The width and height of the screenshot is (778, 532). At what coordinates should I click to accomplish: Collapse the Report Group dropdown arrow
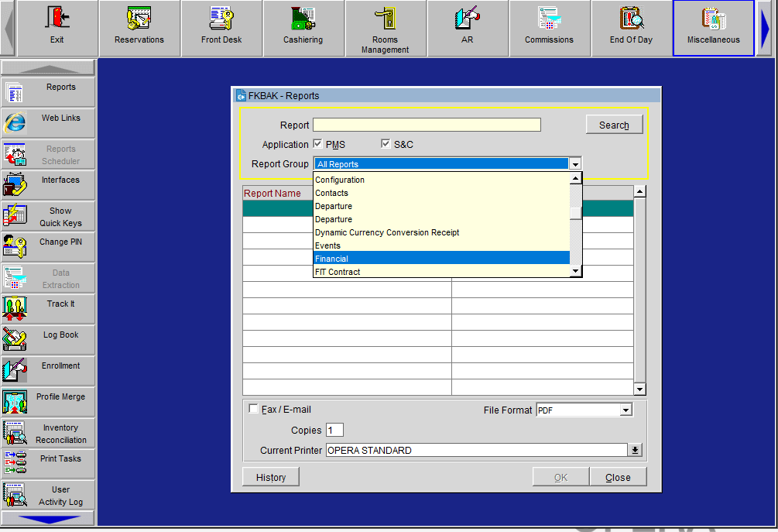(574, 164)
